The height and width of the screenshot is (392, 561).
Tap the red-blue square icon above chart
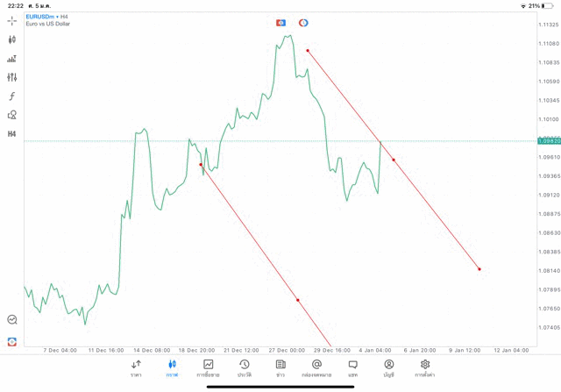pos(280,23)
